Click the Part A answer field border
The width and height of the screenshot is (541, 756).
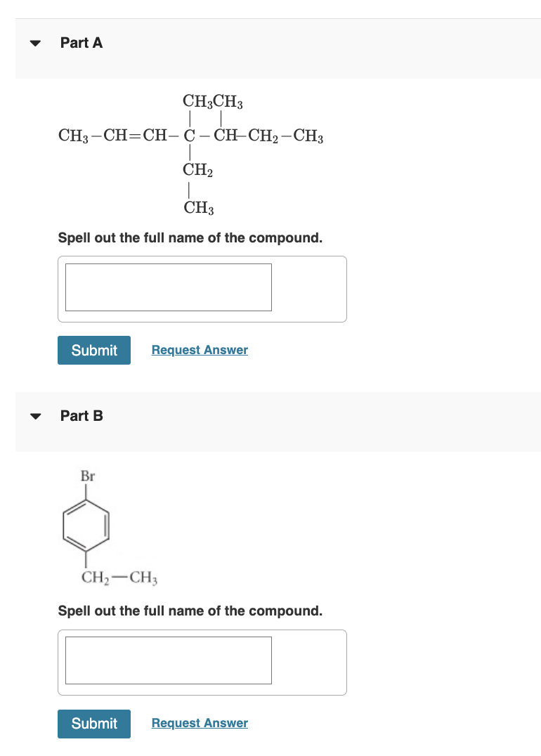168,265
